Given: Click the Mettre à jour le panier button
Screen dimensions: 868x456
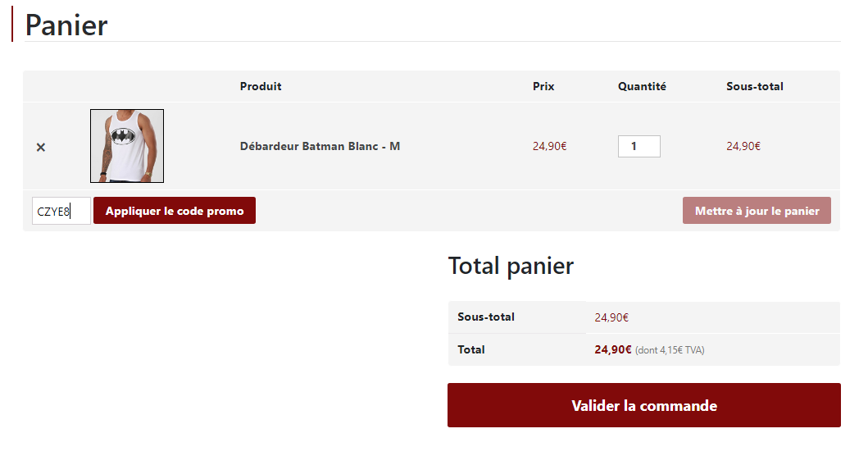Looking at the screenshot, I should [757, 211].
